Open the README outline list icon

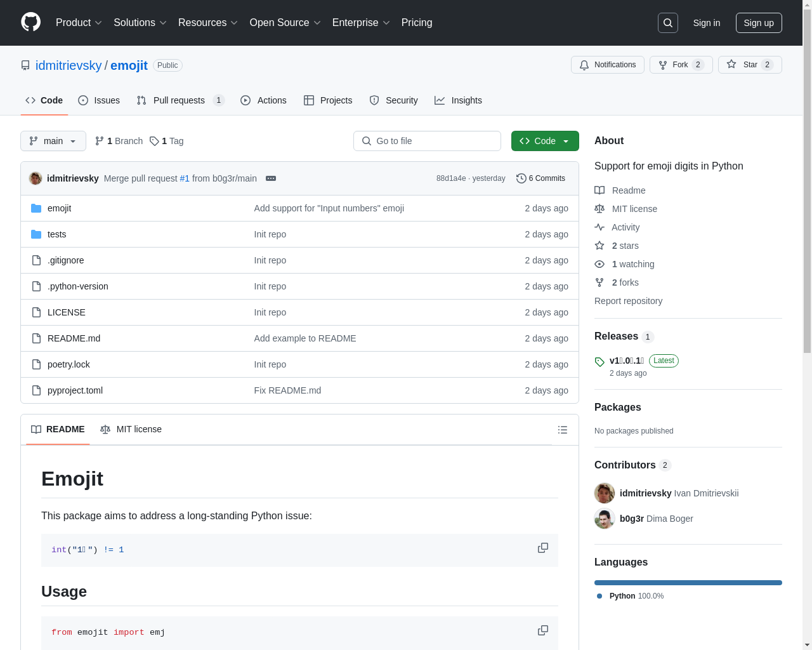coord(563,430)
